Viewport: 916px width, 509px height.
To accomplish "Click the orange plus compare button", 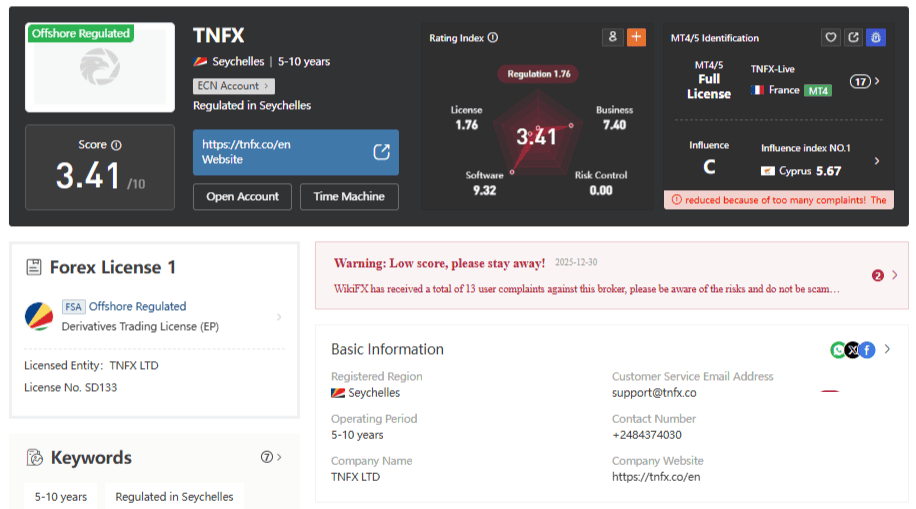I will point(636,37).
